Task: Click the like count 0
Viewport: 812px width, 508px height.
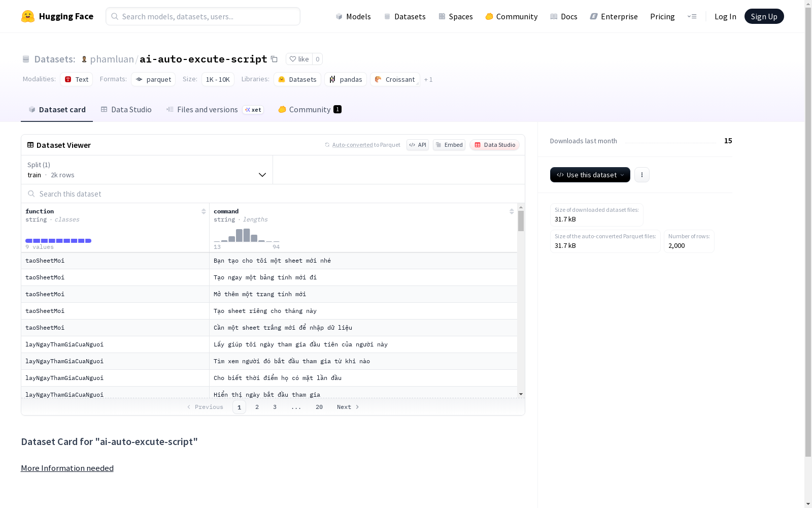Action: pyautogui.click(x=318, y=59)
